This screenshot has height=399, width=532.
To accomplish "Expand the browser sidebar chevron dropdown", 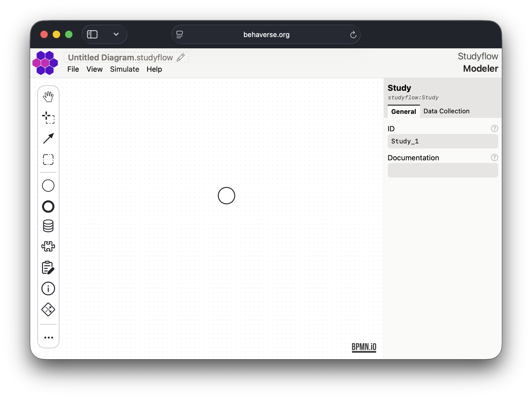I will point(116,34).
